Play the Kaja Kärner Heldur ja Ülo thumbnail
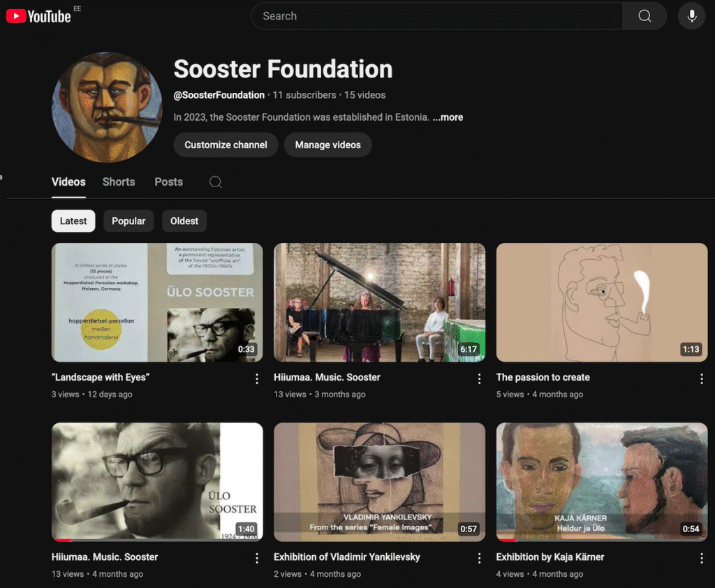 [602, 482]
